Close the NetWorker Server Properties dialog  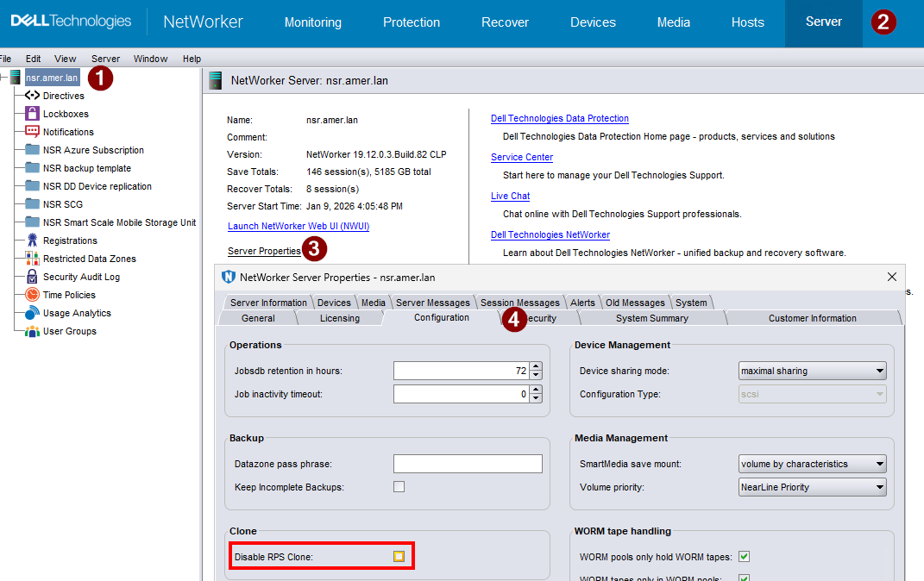pos(891,277)
